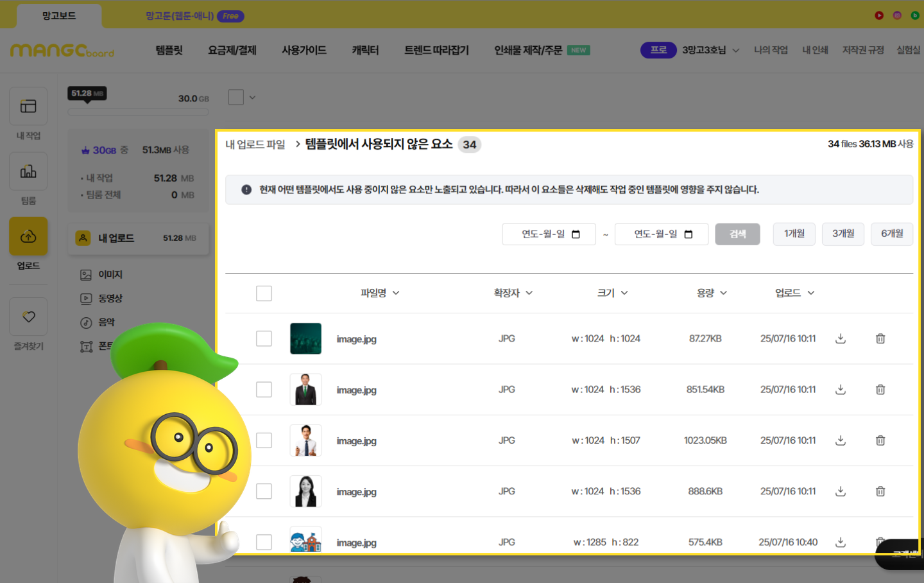Open the 팀룸 sidebar icon
924x583 pixels.
(x=28, y=171)
